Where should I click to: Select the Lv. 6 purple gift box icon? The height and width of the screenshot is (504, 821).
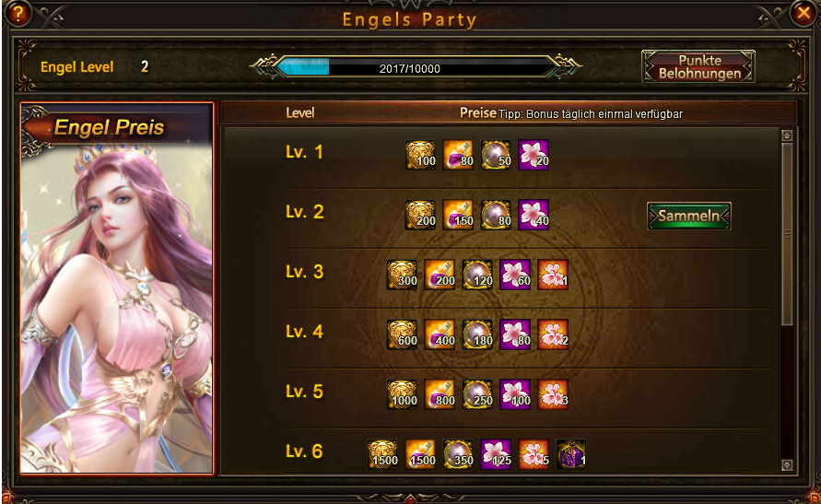571,453
